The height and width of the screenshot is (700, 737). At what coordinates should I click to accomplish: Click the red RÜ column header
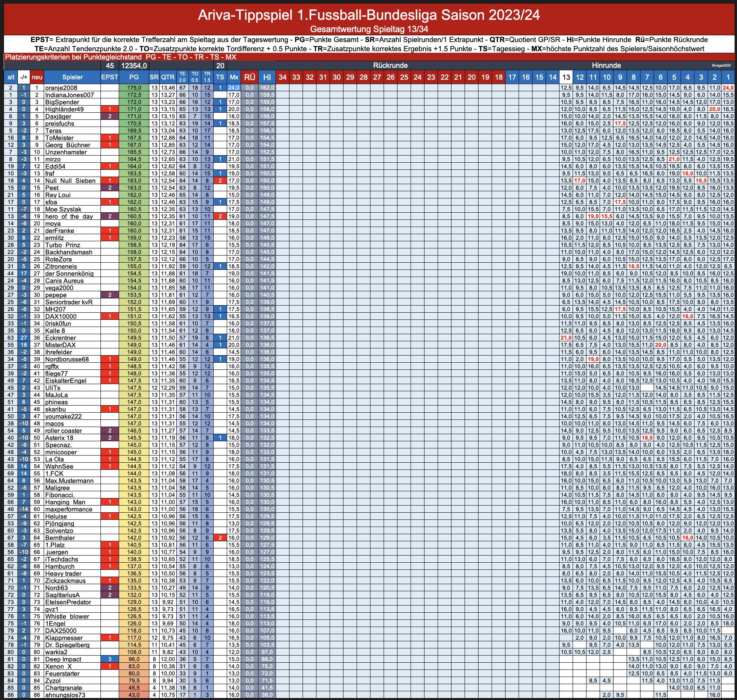[x=250, y=77]
